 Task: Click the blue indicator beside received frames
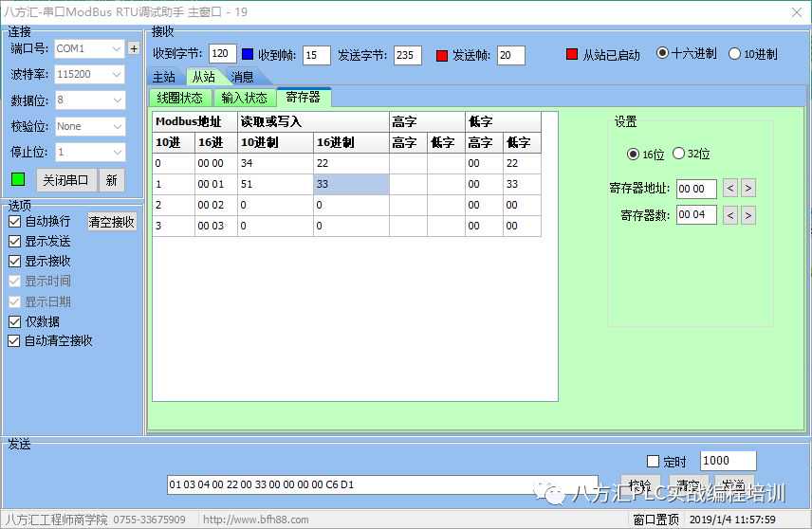[248, 55]
